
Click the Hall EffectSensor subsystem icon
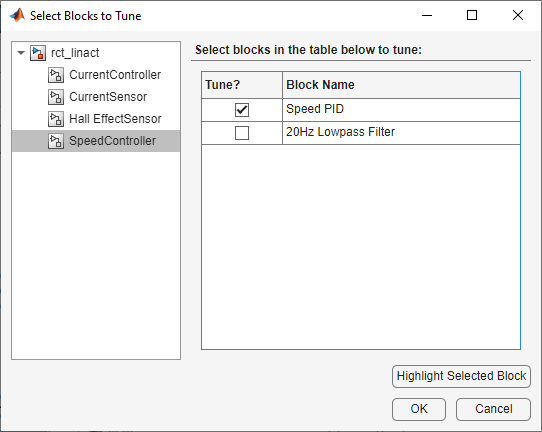coord(56,119)
